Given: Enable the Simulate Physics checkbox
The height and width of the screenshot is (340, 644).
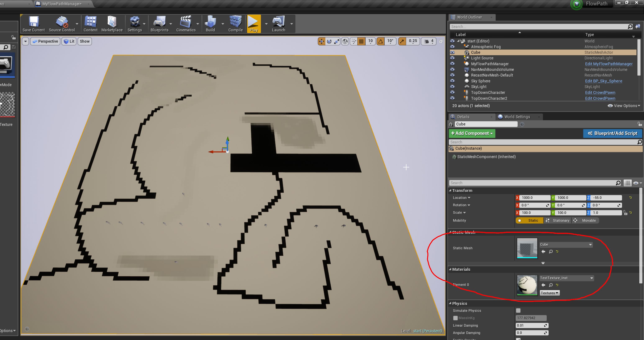Looking at the screenshot, I should pyautogui.click(x=518, y=311).
